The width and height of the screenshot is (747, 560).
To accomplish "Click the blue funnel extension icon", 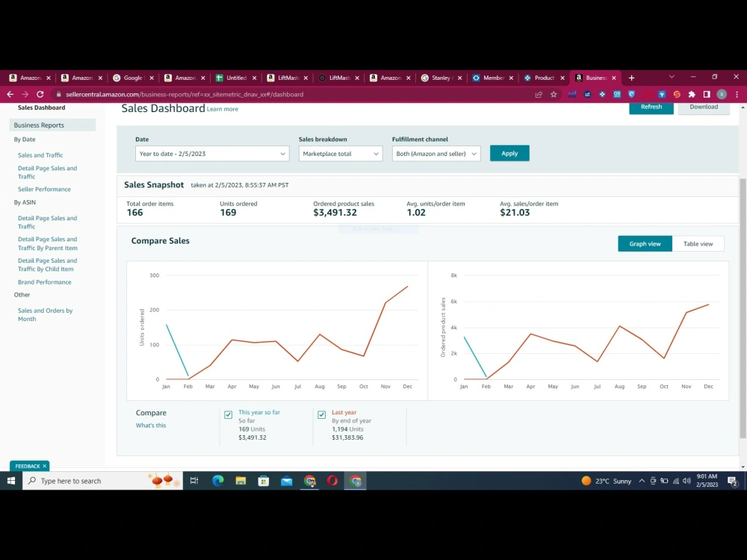I will click(662, 94).
